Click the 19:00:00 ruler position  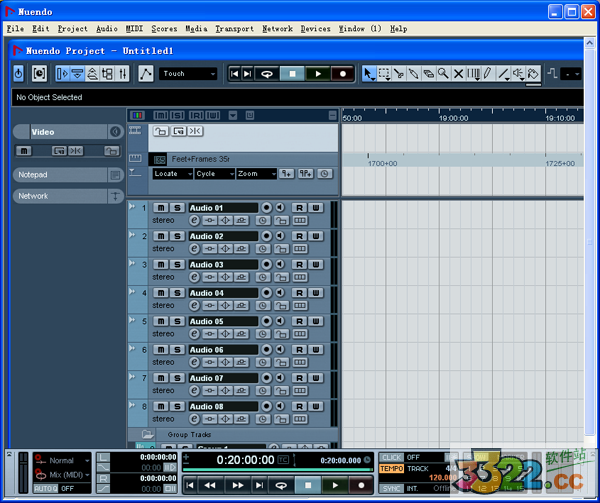click(453, 118)
